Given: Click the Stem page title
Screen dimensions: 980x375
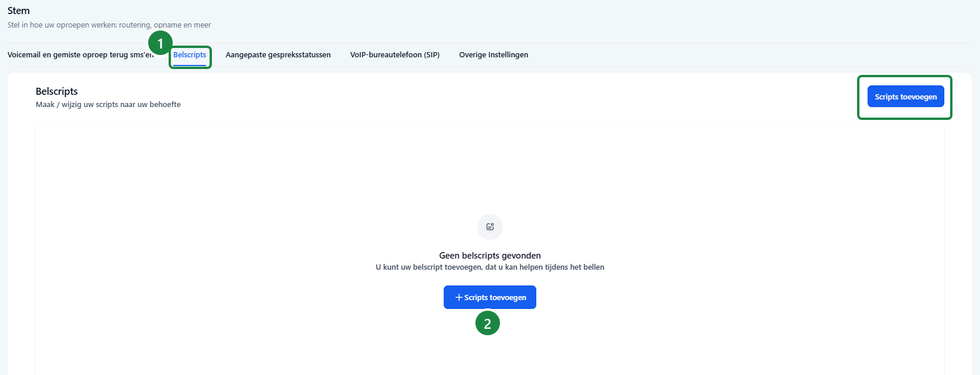Looking at the screenshot, I should 19,11.
